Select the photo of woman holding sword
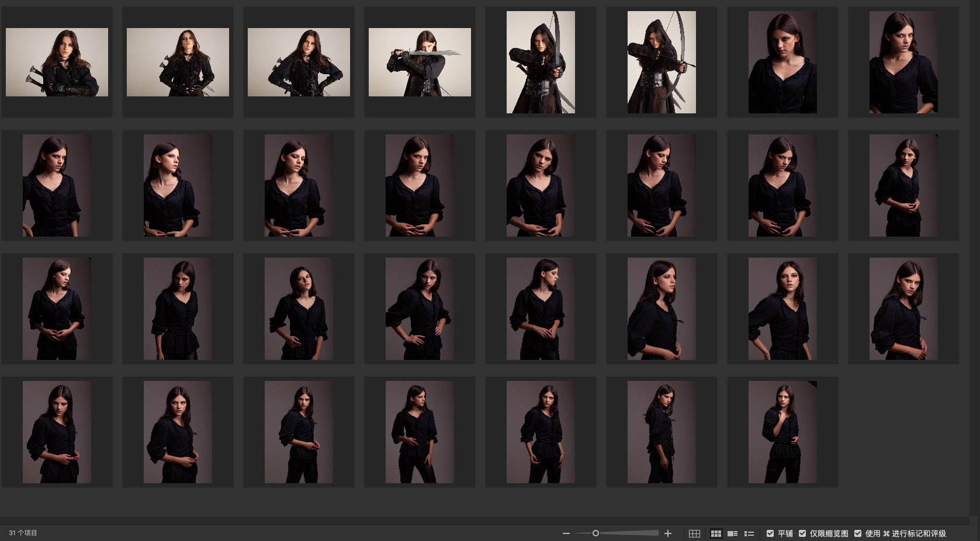 click(x=420, y=62)
